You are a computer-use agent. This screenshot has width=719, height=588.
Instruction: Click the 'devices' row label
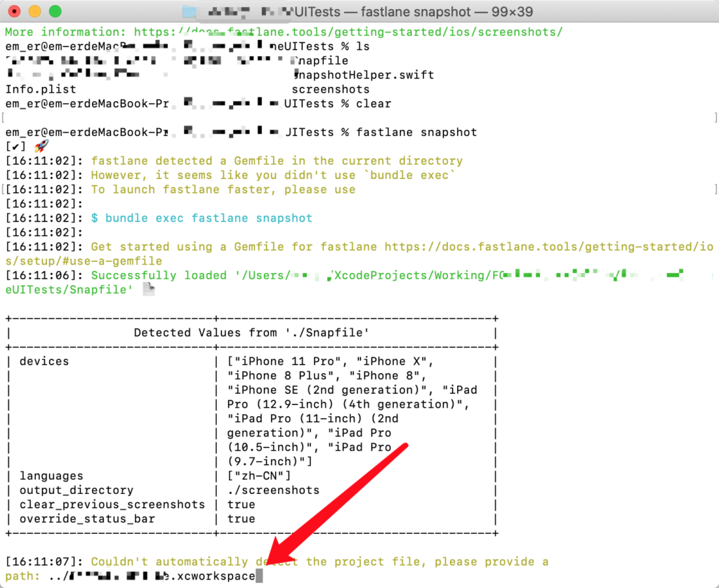pyautogui.click(x=44, y=361)
